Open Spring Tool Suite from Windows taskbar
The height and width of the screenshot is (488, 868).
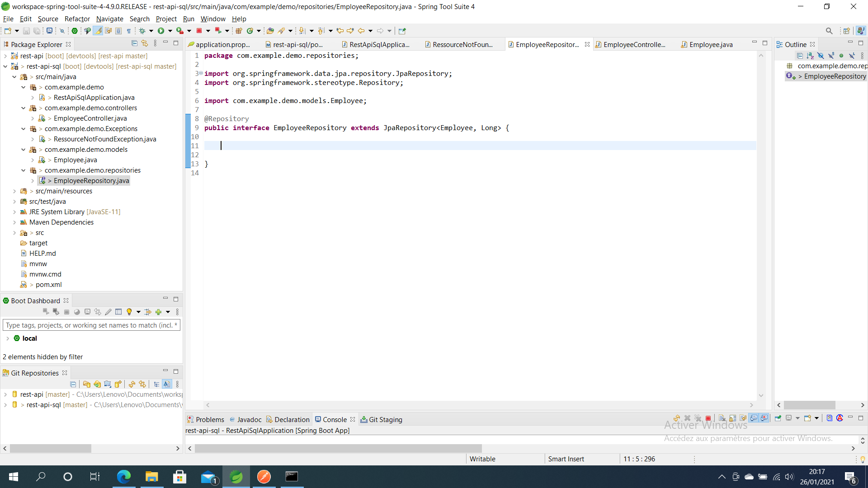(236, 477)
